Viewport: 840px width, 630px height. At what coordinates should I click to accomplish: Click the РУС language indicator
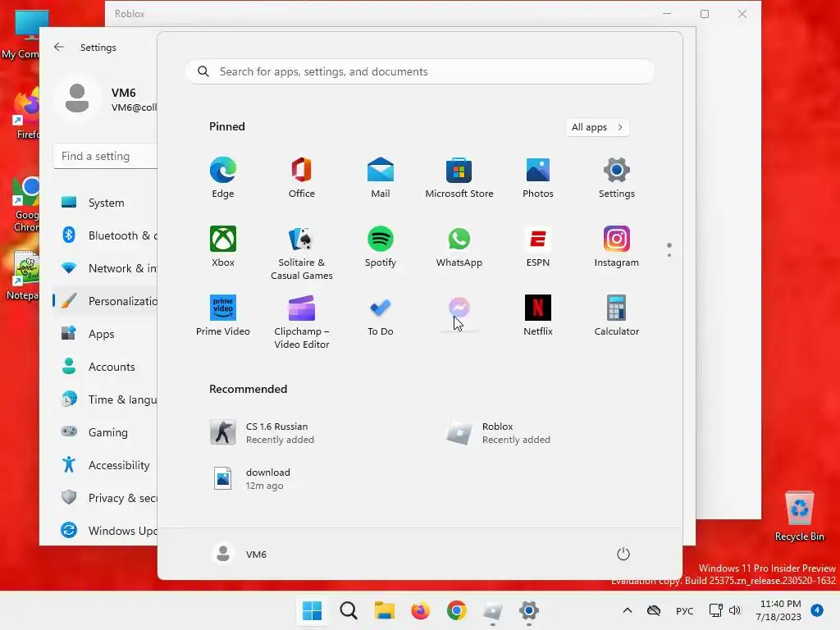click(684, 610)
